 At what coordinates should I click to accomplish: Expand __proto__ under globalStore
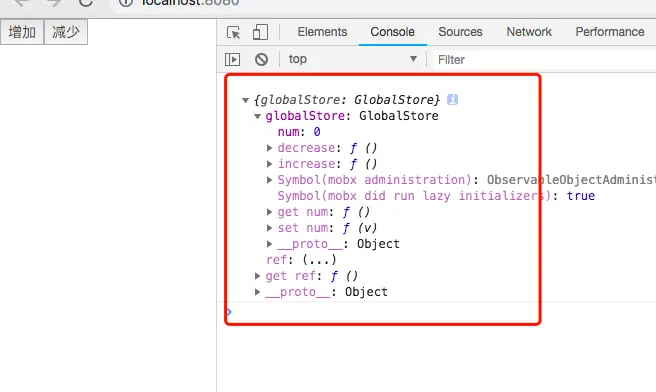pos(270,244)
